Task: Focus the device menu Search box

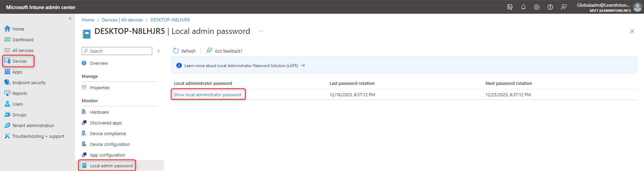Action: (x=117, y=51)
